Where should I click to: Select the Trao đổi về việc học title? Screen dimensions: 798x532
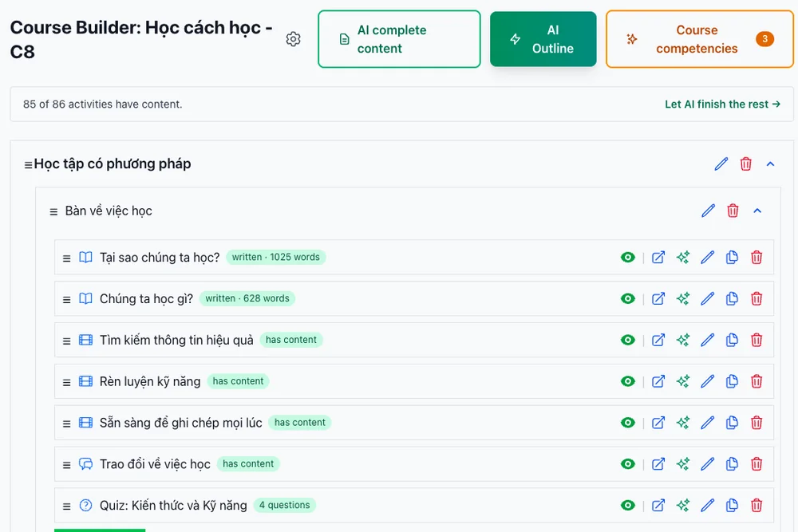[x=156, y=464]
